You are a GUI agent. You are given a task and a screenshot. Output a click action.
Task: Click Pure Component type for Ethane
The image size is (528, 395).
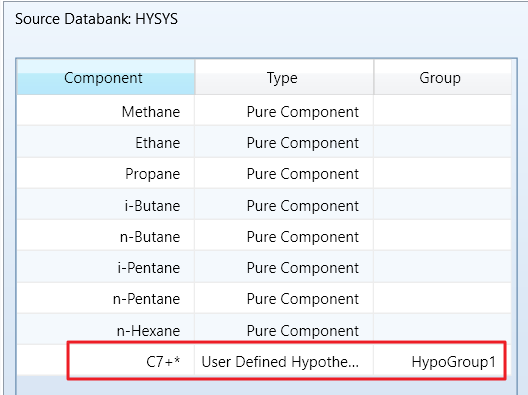(284, 142)
